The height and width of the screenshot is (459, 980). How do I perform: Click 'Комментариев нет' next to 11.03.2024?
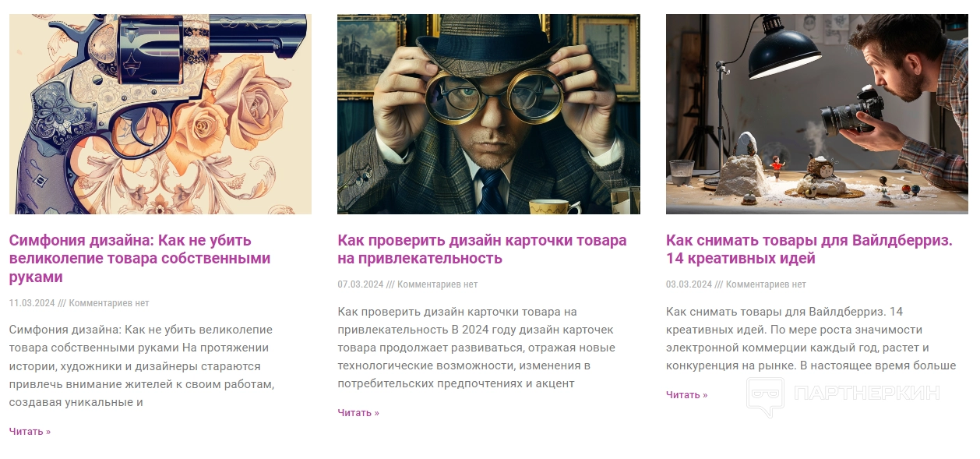pyautogui.click(x=109, y=302)
